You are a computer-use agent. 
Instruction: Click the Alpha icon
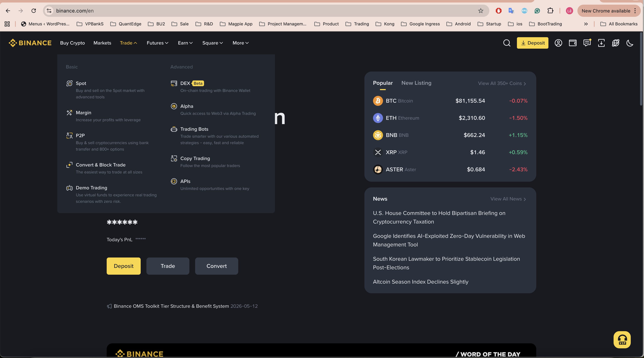[x=174, y=106]
